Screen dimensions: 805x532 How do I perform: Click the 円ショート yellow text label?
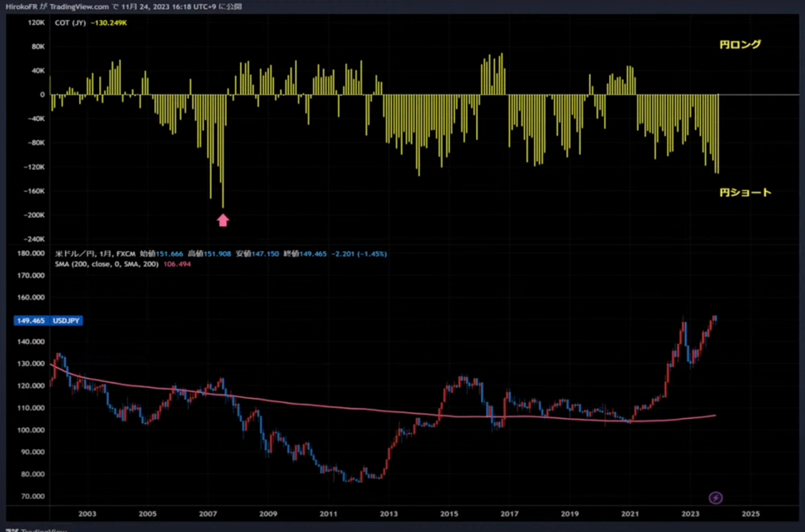tap(745, 192)
